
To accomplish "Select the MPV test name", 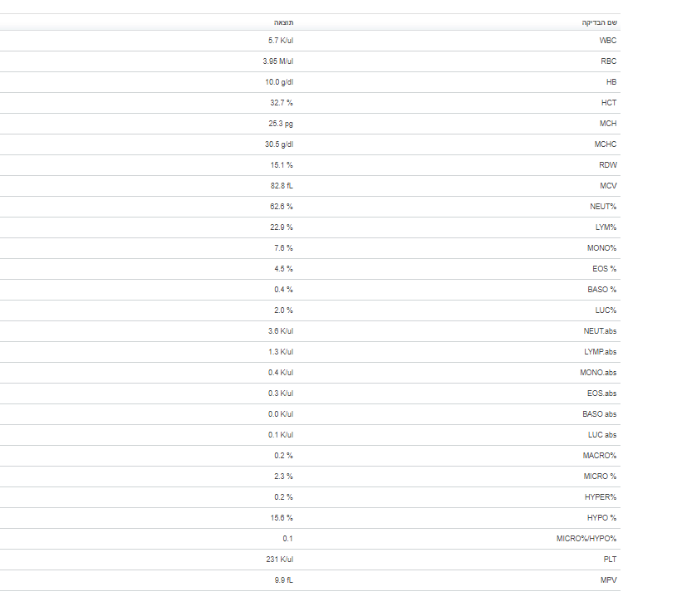I will pyautogui.click(x=608, y=580).
